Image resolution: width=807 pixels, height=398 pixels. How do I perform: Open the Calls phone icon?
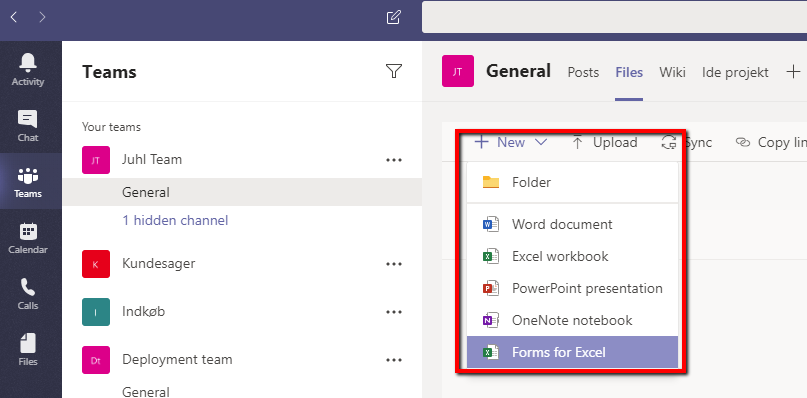[x=28, y=287]
